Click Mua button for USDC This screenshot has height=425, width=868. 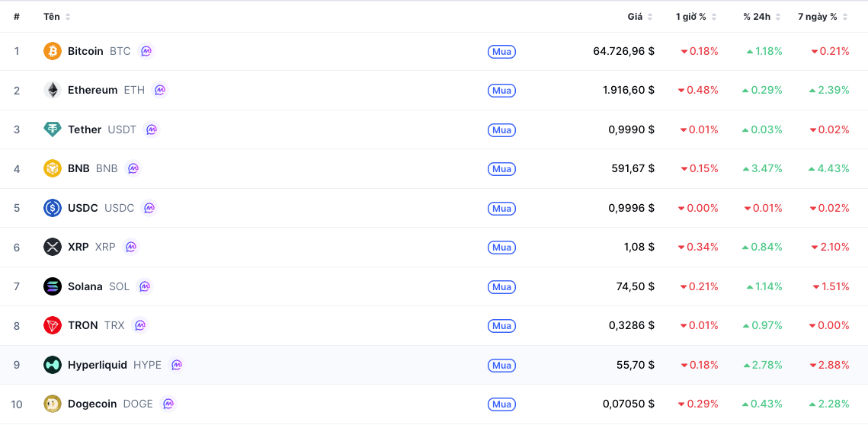click(501, 208)
